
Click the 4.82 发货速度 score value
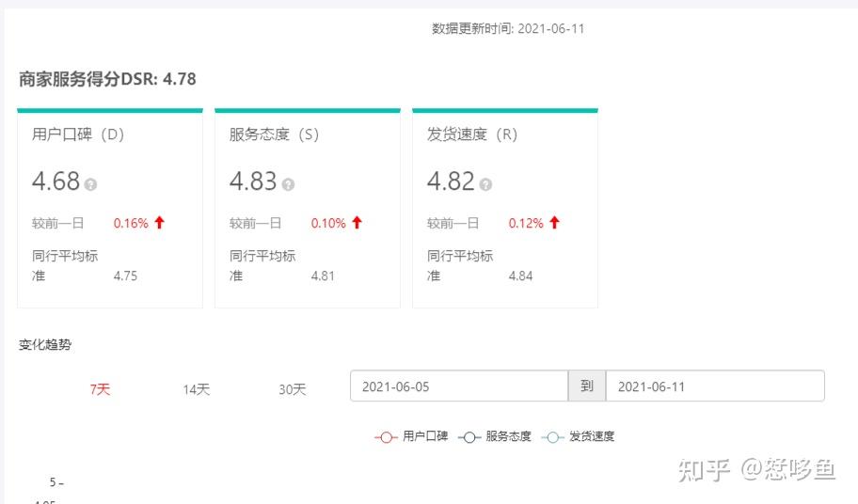[451, 181]
